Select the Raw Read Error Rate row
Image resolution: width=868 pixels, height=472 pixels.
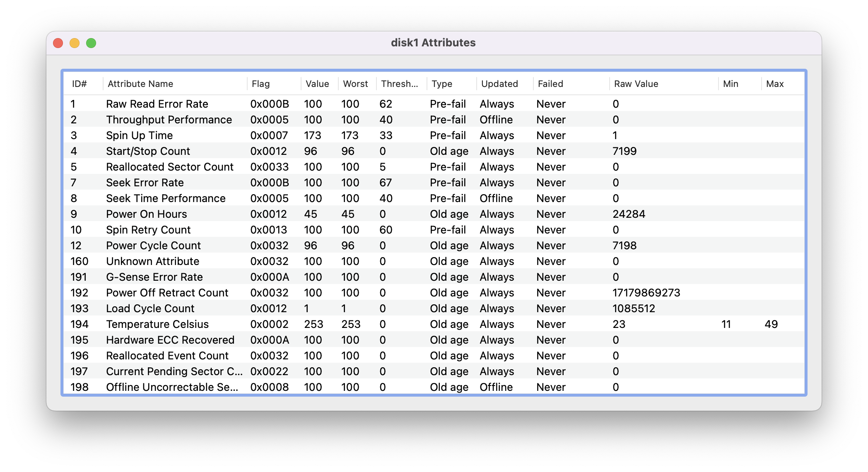(x=157, y=104)
